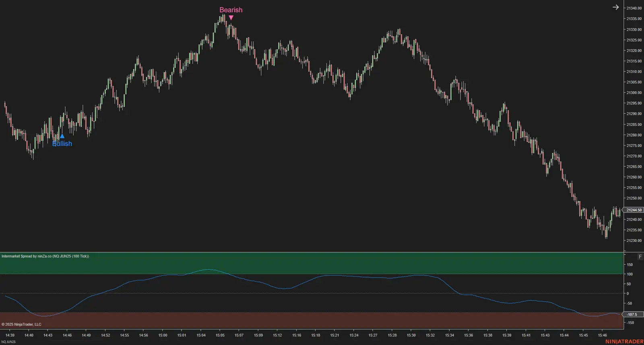Click the 21300.00 price axis label
This screenshot has width=644, height=345.
634,93
